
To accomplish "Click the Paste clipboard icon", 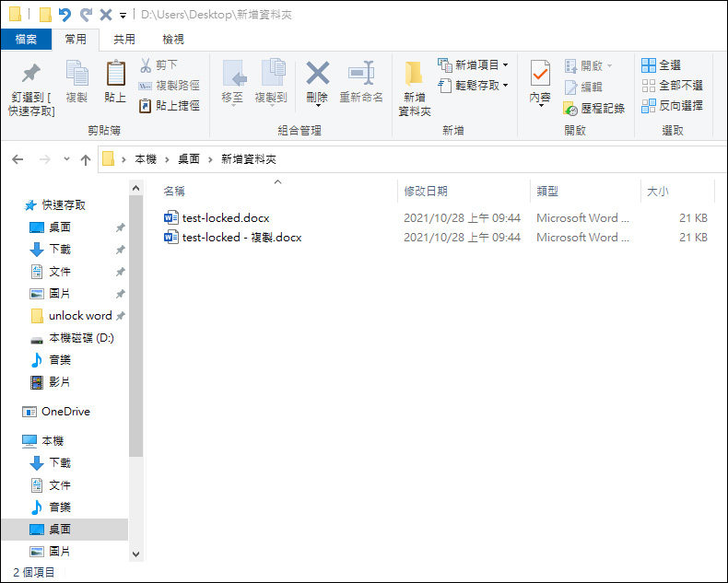I will pyautogui.click(x=115, y=73).
